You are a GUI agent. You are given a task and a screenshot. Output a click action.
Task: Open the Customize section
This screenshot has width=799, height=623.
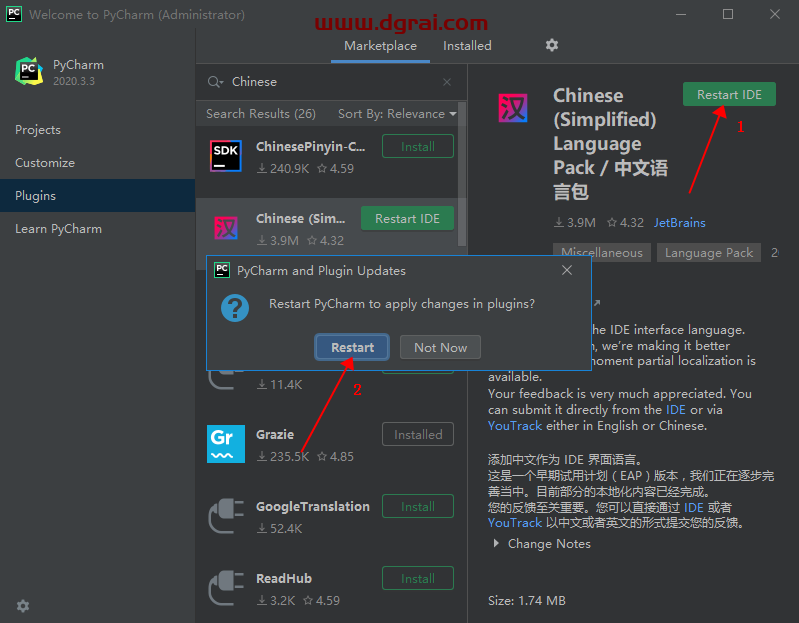(x=97, y=162)
